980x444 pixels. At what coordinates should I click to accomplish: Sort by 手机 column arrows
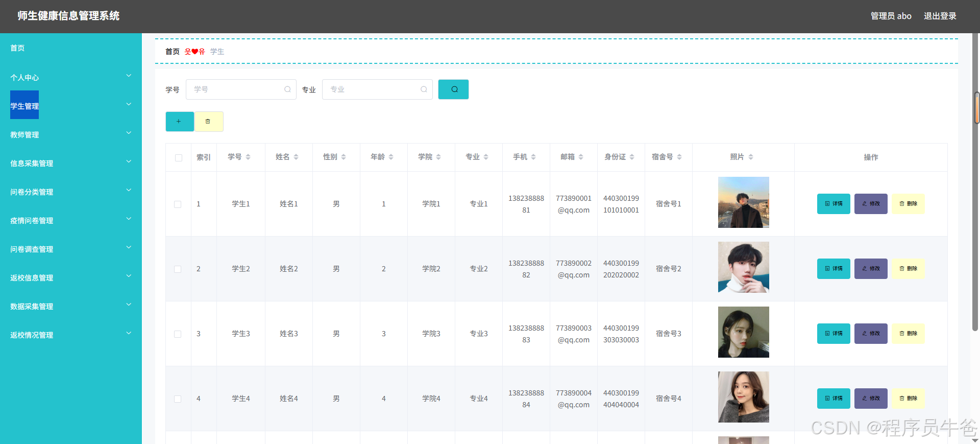click(x=533, y=157)
